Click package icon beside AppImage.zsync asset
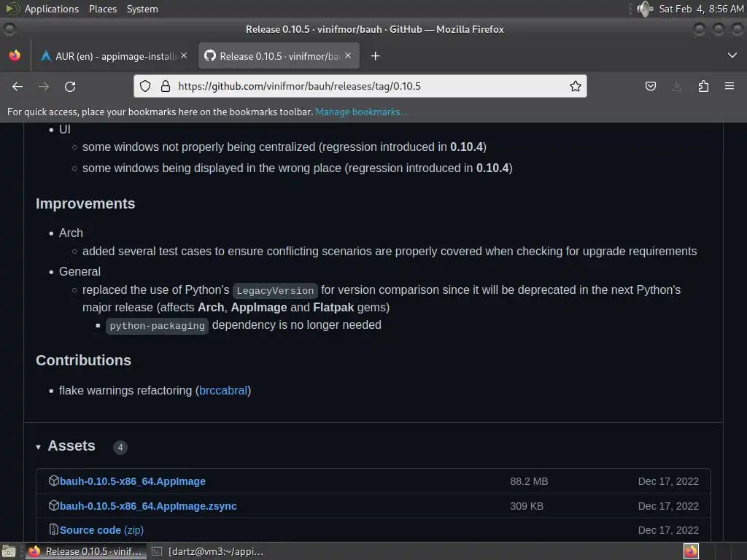This screenshot has width=747, height=560. pyautogui.click(x=54, y=505)
